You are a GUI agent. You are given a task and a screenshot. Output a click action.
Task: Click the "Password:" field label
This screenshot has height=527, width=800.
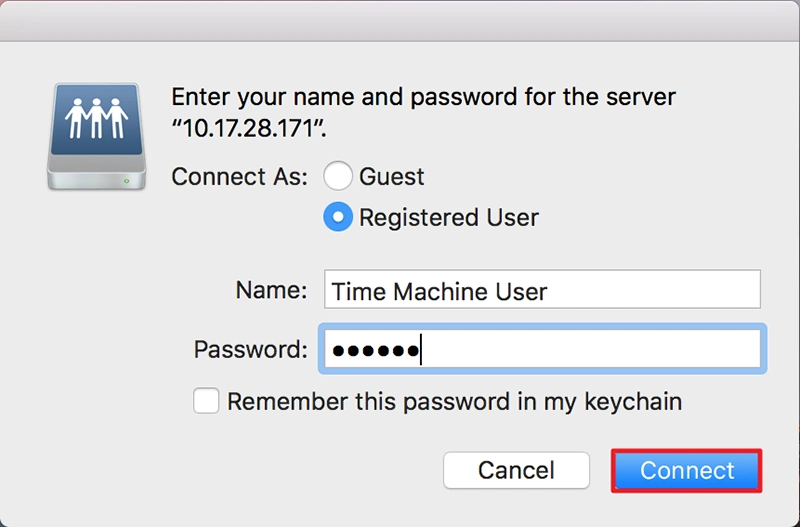(251, 349)
